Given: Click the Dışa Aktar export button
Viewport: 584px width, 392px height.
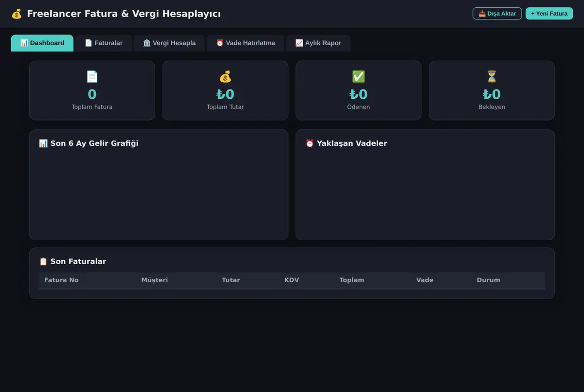Looking at the screenshot, I should (497, 14).
